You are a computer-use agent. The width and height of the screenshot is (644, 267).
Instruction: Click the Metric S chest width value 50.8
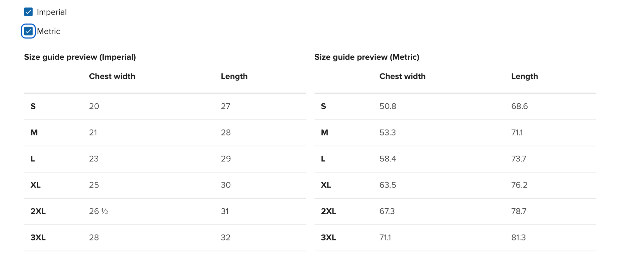388,106
